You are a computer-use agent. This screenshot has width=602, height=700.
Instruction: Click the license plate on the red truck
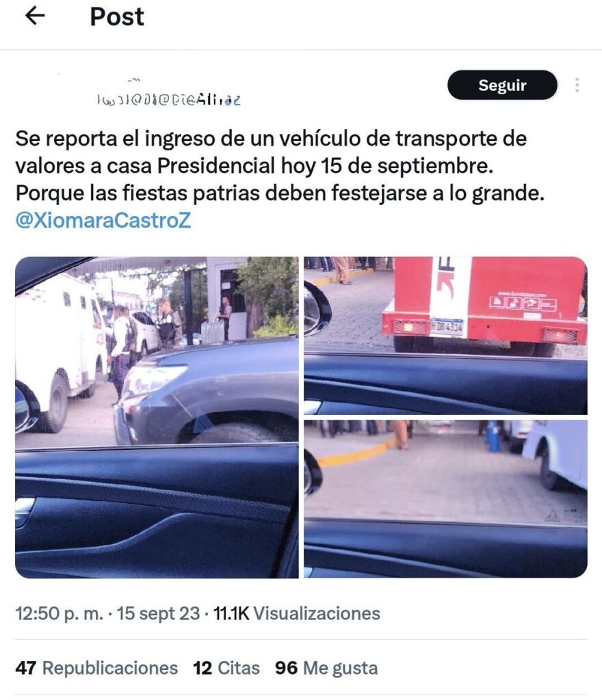point(446,327)
